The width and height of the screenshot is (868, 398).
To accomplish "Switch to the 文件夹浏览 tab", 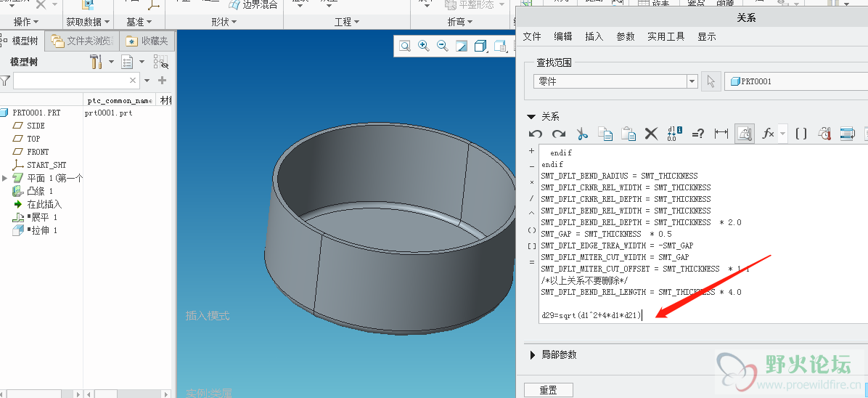I will click(83, 41).
